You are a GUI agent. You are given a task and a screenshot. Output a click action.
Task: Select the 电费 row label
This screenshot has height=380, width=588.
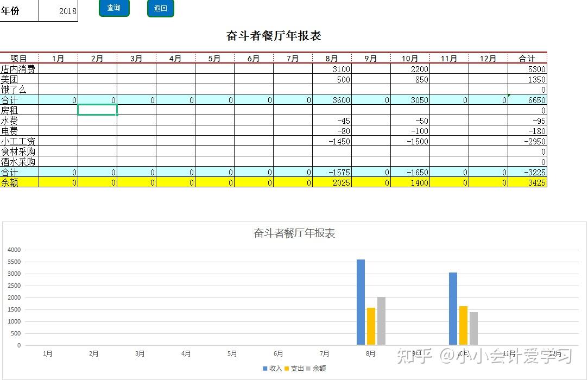click(x=19, y=130)
